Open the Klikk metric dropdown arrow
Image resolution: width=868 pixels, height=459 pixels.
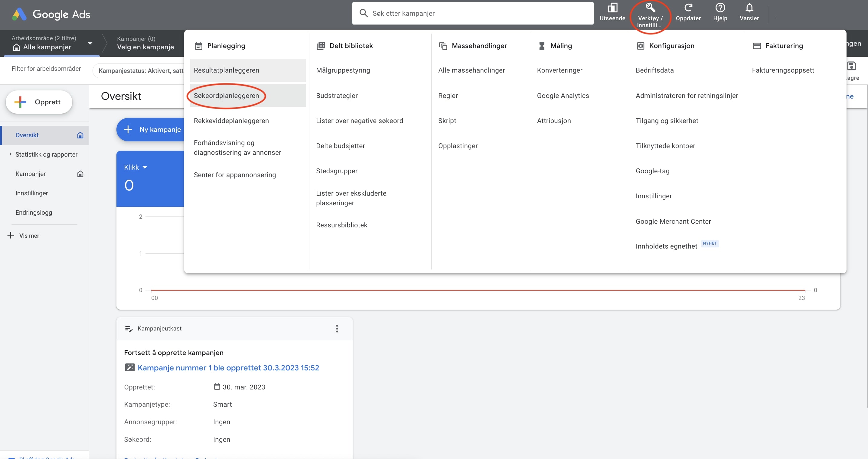point(145,168)
